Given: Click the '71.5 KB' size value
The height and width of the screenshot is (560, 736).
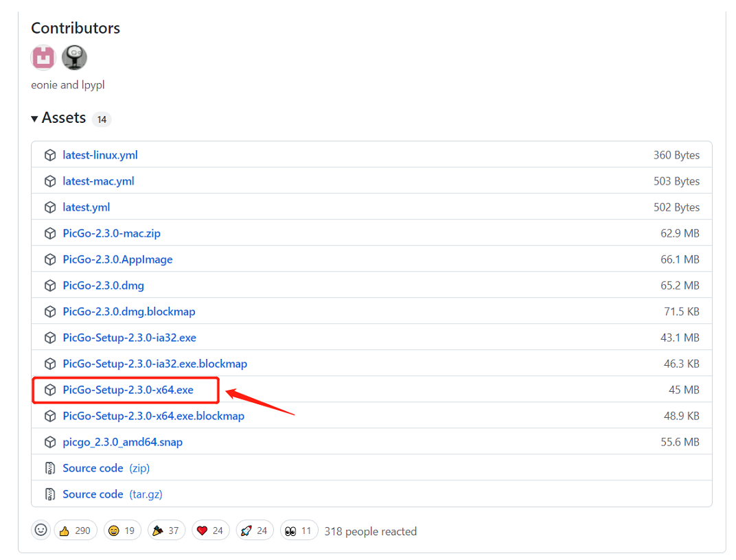Looking at the screenshot, I should [x=682, y=312].
